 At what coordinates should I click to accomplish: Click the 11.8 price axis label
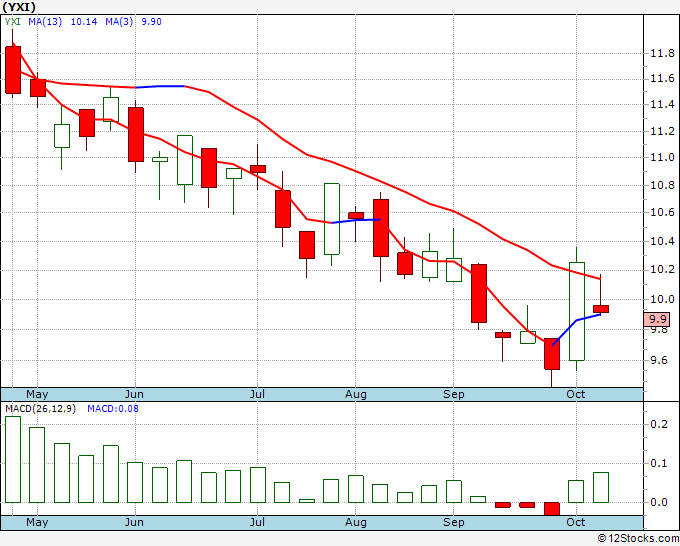pos(663,53)
